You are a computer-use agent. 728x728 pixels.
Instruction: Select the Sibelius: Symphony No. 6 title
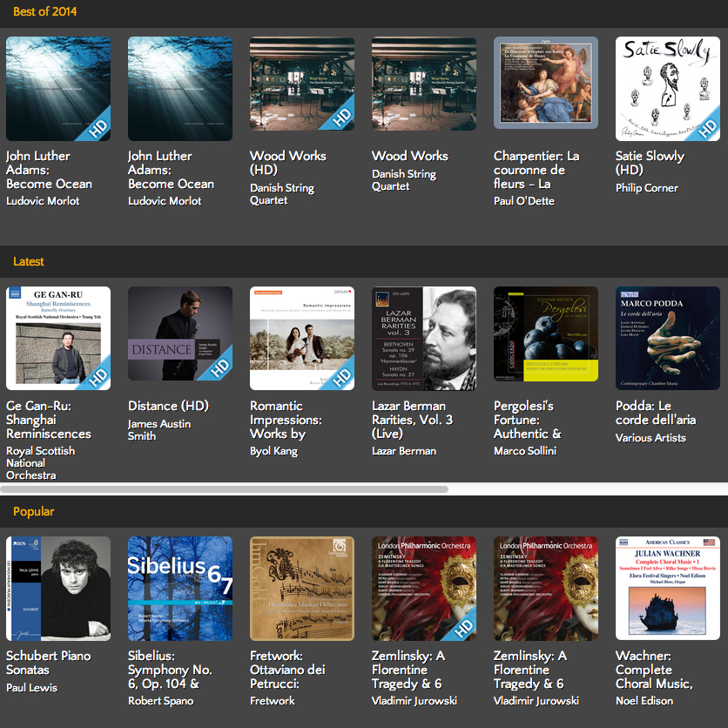pyautogui.click(x=170, y=670)
